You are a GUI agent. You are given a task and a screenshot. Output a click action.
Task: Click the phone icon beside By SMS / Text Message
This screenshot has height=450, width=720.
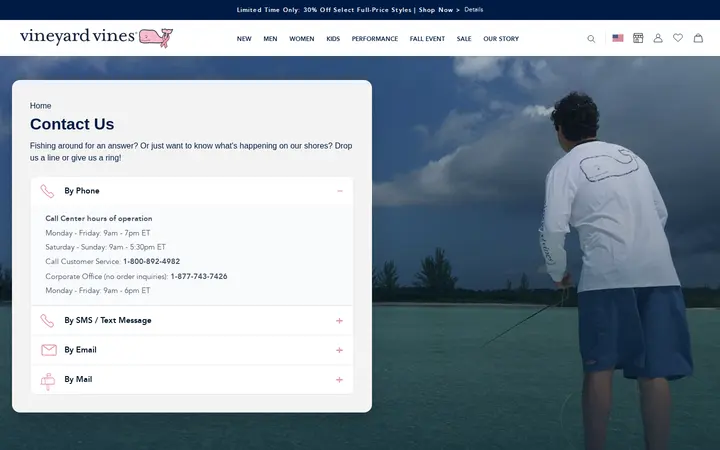[x=47, y=321]
